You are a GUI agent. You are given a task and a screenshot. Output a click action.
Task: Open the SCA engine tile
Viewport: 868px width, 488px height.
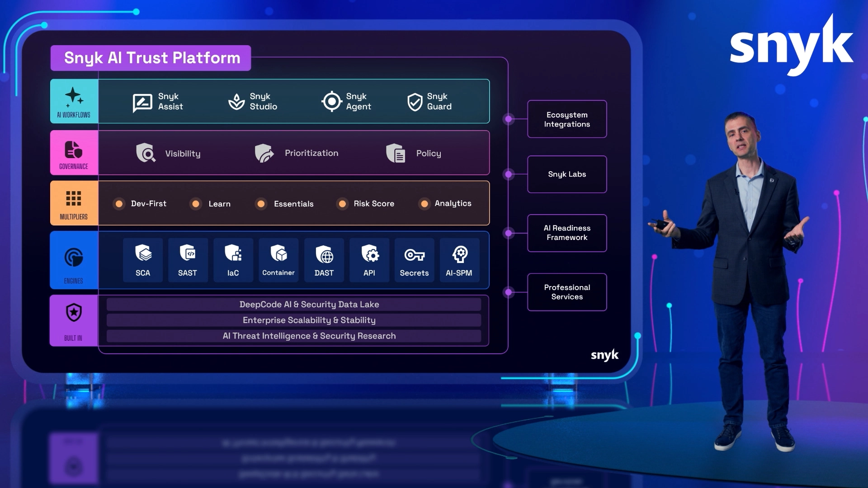pos(143,260)
